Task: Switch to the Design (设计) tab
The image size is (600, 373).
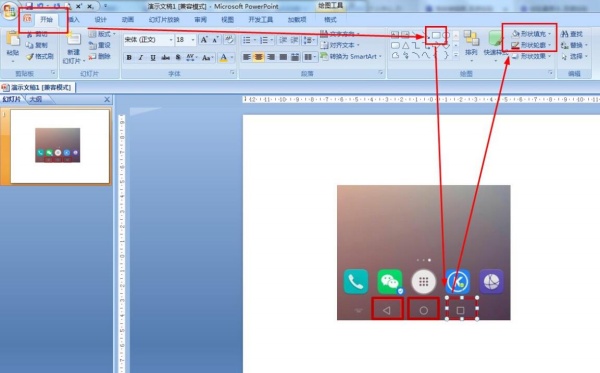Action: 101,20
